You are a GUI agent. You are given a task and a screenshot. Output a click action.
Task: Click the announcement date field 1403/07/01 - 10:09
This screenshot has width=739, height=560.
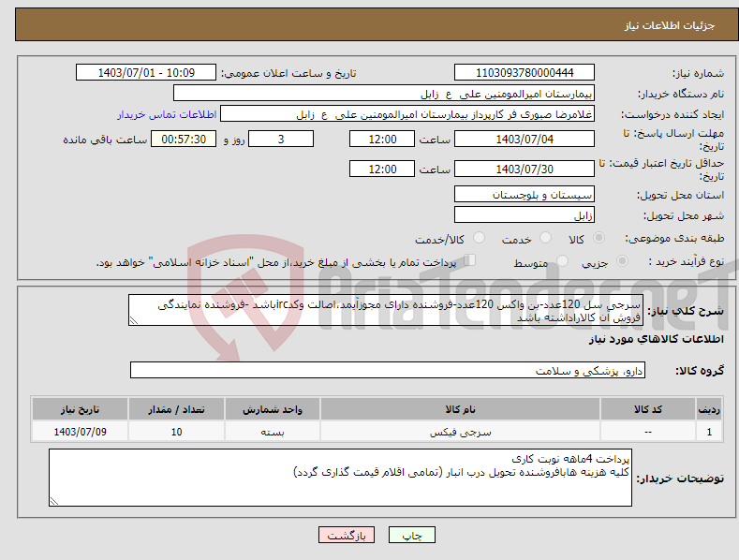(145, 73)
